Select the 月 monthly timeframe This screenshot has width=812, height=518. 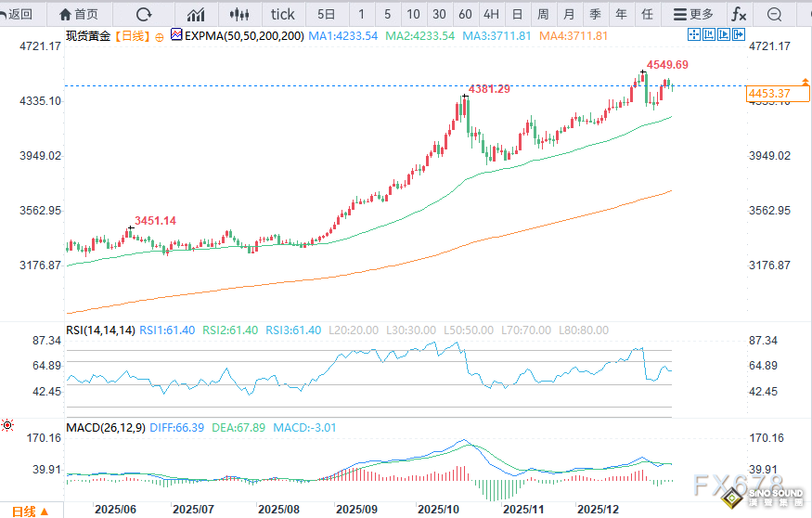tap(569, 14)
